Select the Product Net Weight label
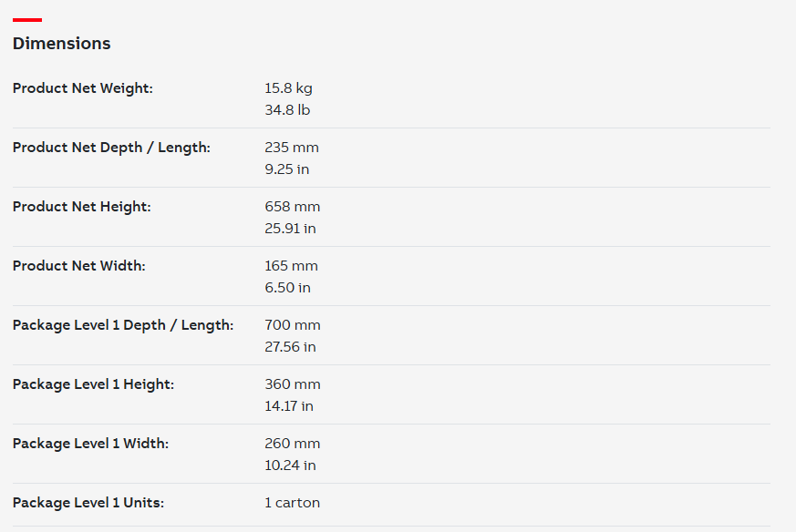 (83, 88)
